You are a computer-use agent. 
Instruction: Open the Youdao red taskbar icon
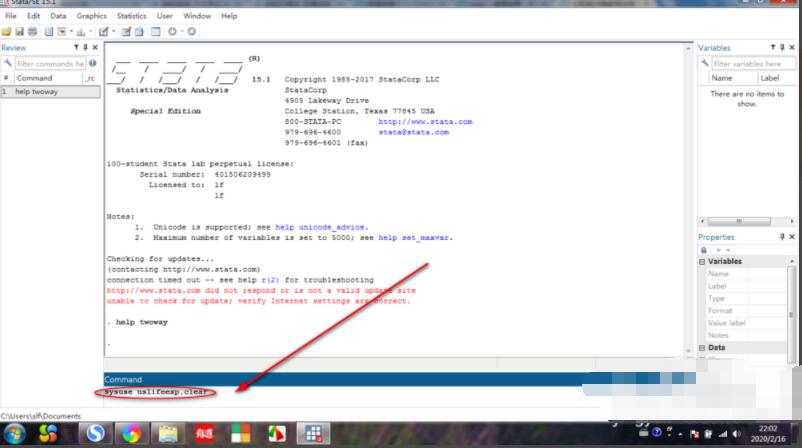(x=204, y=434)
